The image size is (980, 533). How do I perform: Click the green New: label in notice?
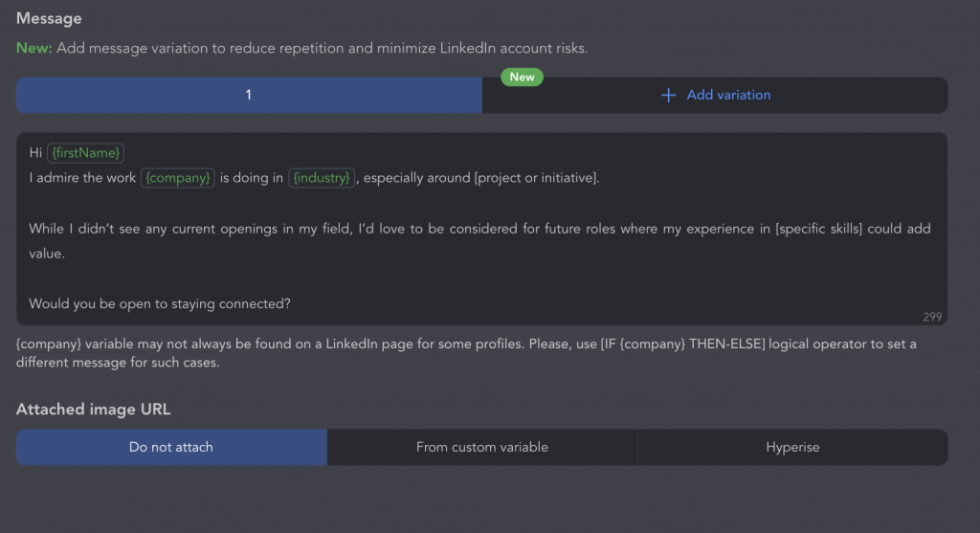point(34,48)
